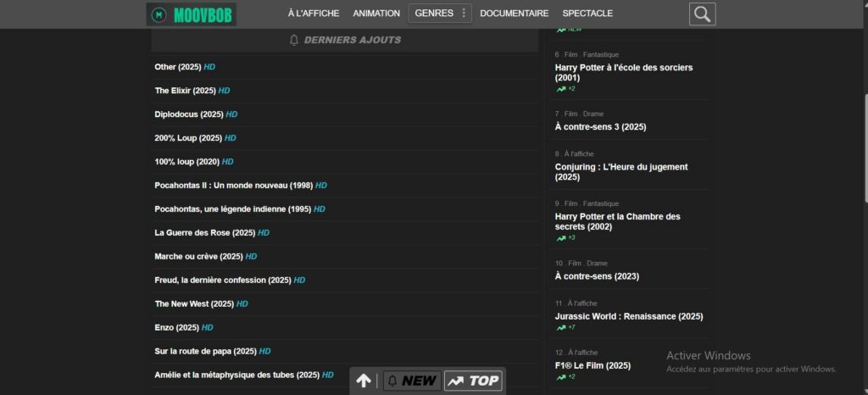868x395 pixels.
Task: Open the three-dot icon in GENRES
Action: point(464,14)
